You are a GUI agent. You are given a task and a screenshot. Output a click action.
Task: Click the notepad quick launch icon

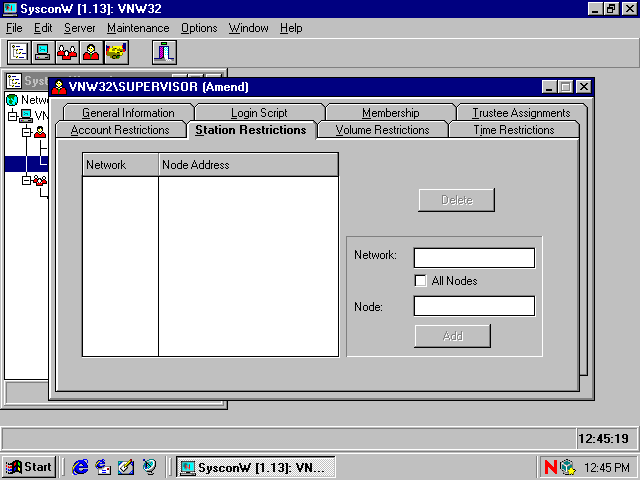tap(126, 467)
